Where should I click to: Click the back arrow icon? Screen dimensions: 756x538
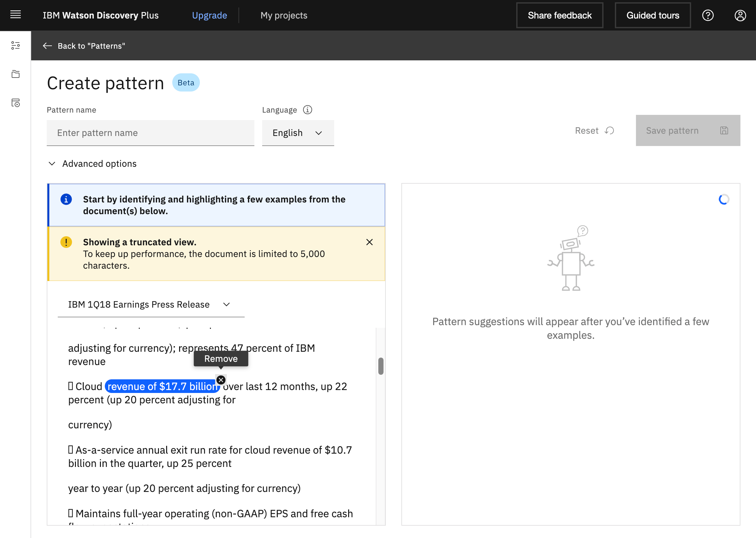pyautogui.click(x=47, y=46)
